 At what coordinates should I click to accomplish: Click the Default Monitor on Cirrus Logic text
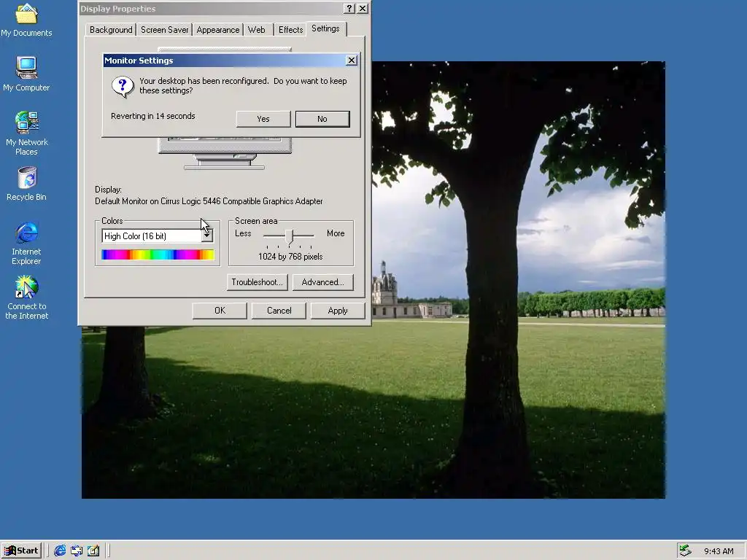click(x=209, y=201)
